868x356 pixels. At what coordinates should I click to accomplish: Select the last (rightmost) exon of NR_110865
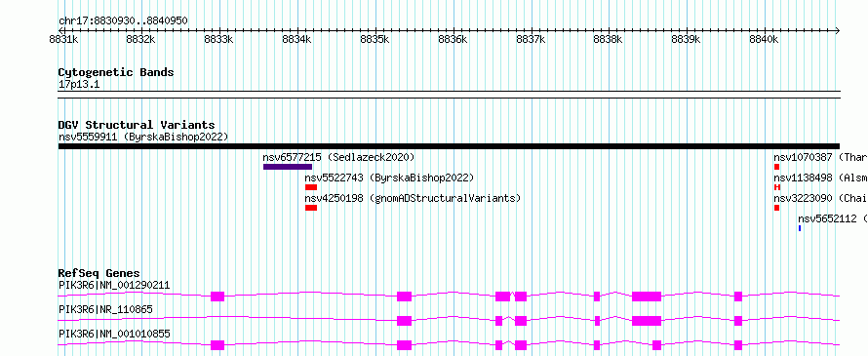click(738, 321)
